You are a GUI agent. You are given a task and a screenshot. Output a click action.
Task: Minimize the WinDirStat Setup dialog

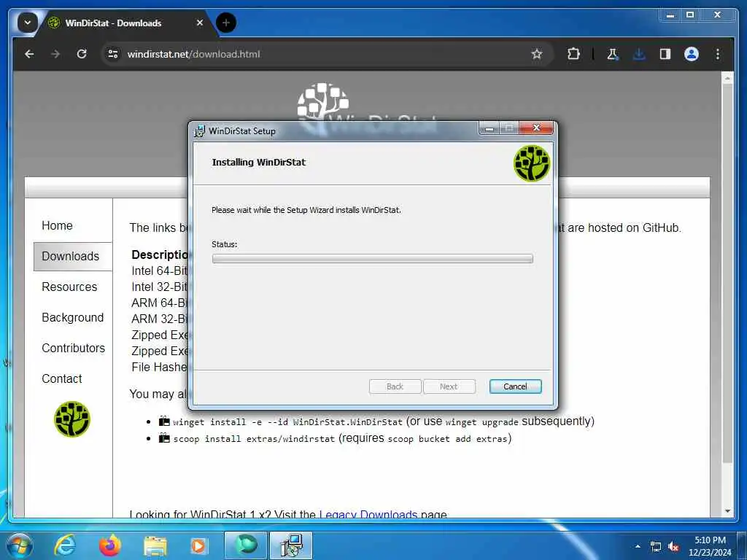489,128
